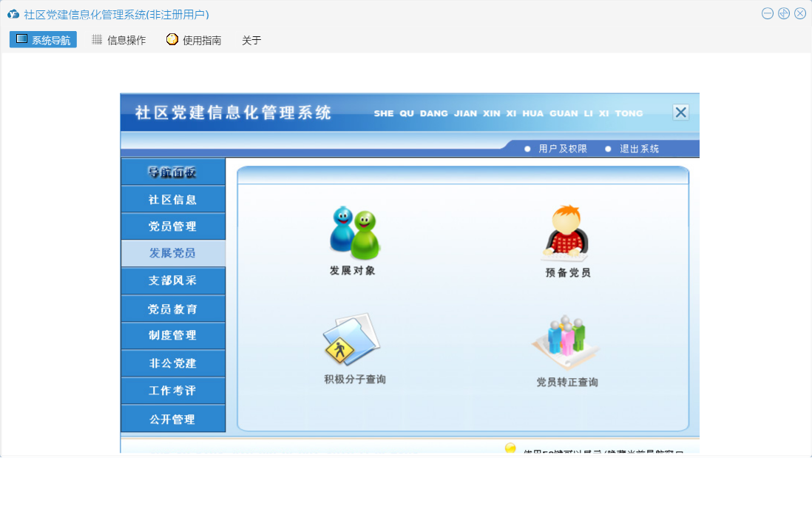Click the 预备党员 label

568,272
